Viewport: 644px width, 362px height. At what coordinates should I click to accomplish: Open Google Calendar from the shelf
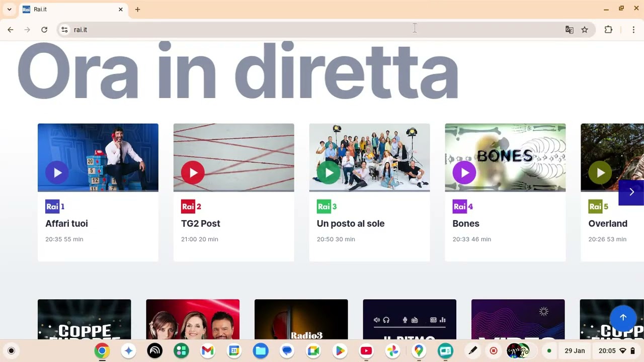234,351
